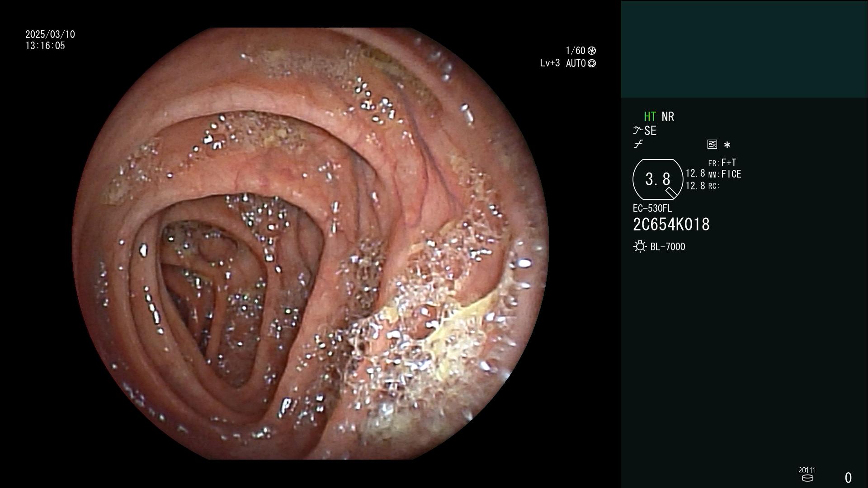The image size is (868, 488).
Task: Click the endoscopic image view
Action: (310, 244)
